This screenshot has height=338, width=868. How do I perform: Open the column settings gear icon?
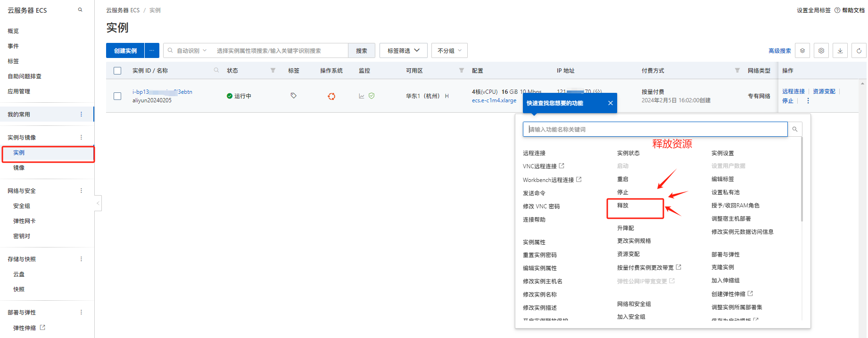point(821,50)
